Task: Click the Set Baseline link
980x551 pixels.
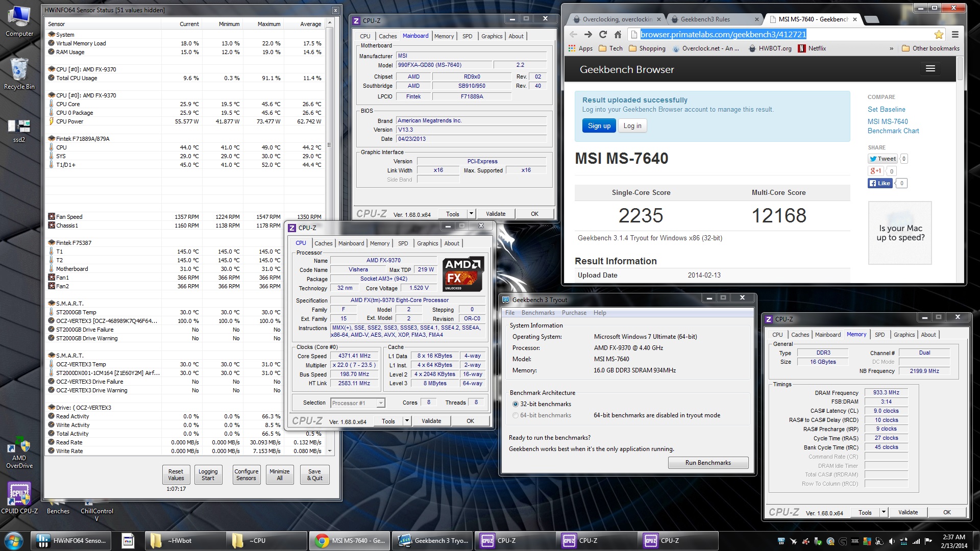Action: 886,109
